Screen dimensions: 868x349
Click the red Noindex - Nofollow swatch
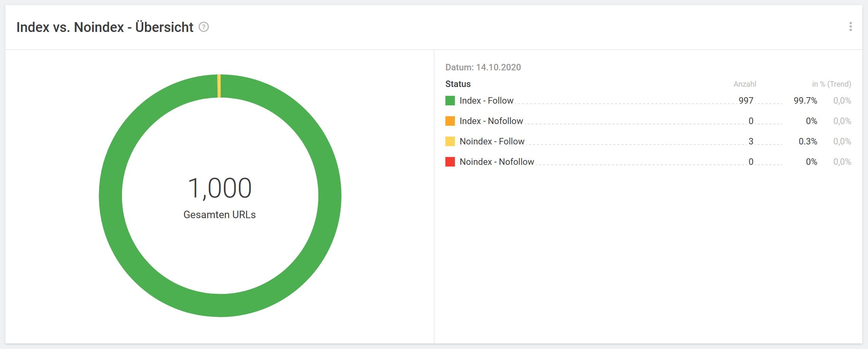coord(450,162)
